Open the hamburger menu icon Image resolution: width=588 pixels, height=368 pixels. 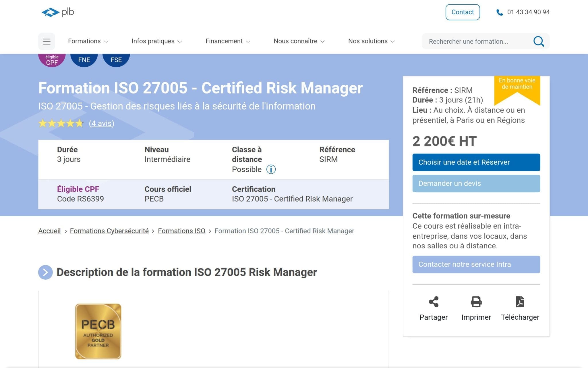pos(47,41)
